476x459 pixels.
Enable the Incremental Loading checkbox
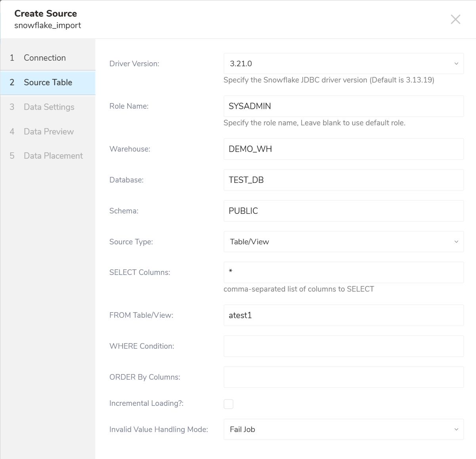[x=229, y=404]
